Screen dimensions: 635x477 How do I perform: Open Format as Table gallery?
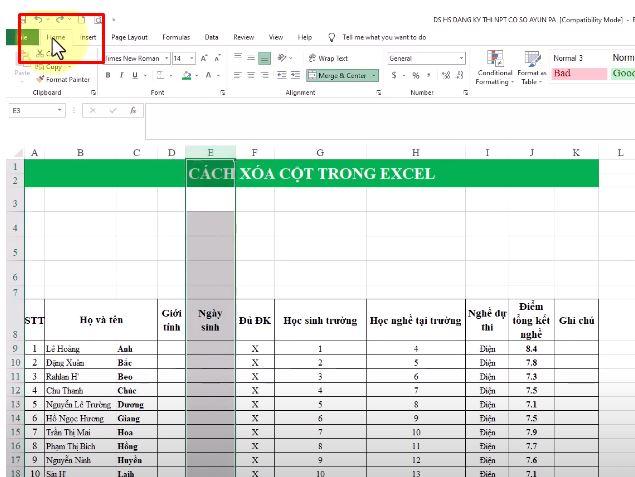pos(532,68)
